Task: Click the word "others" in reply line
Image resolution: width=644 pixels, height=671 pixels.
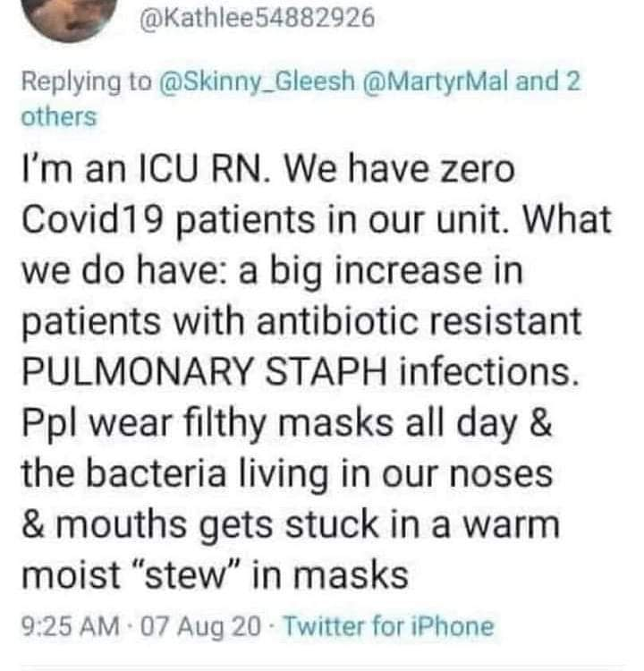Action: [x=59, y=117]
